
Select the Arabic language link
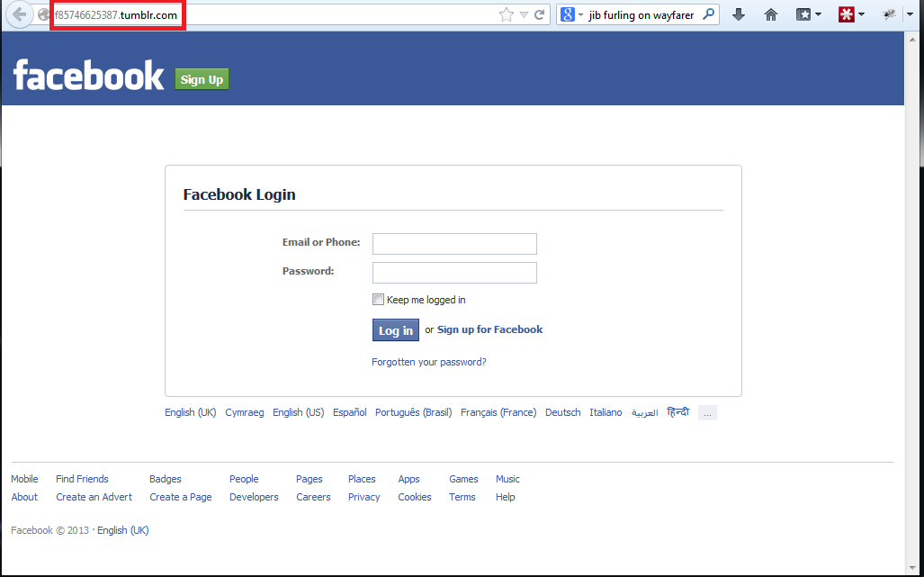click(x=645, y=412)
